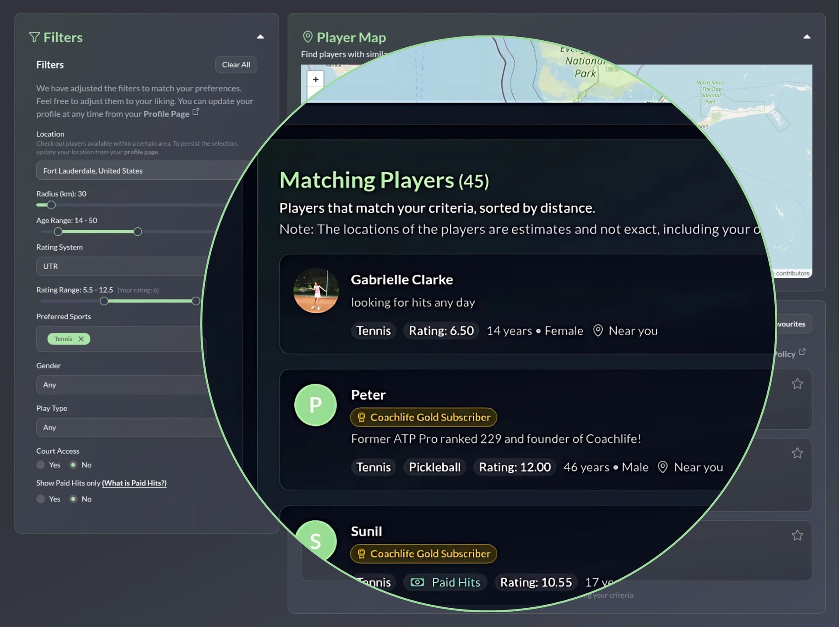Screen dimensions: 840x627
Task: Remove the Tennis sport tag via its X icon
Action: pos(81,338)
